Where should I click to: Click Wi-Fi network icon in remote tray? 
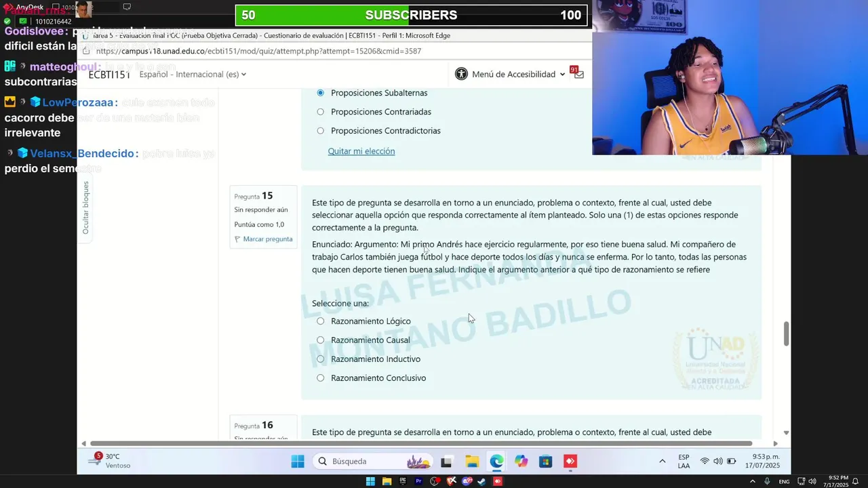point(705,462)
